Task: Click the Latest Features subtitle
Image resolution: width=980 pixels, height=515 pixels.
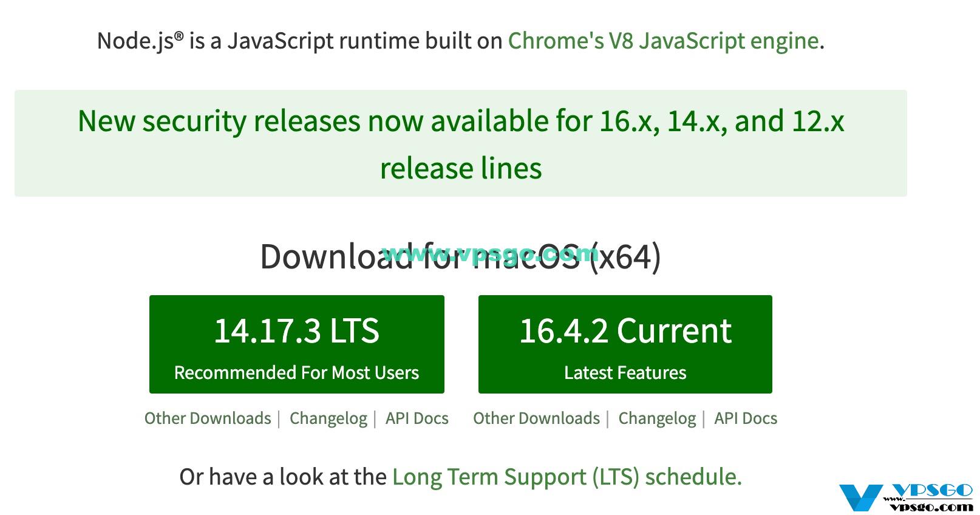Action: 625,372
